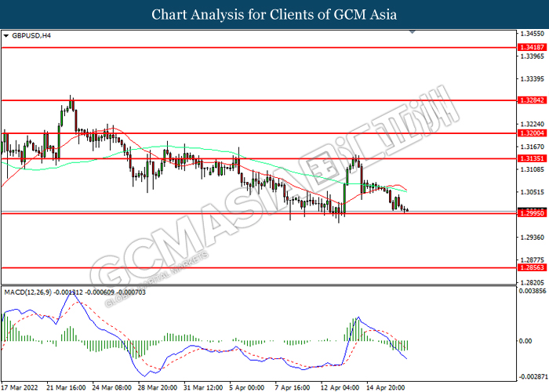Image resolution: width=549 pixels, height=392 pixels.
Task: Click the 1.31085 price axis value
Action: (533, 169)
